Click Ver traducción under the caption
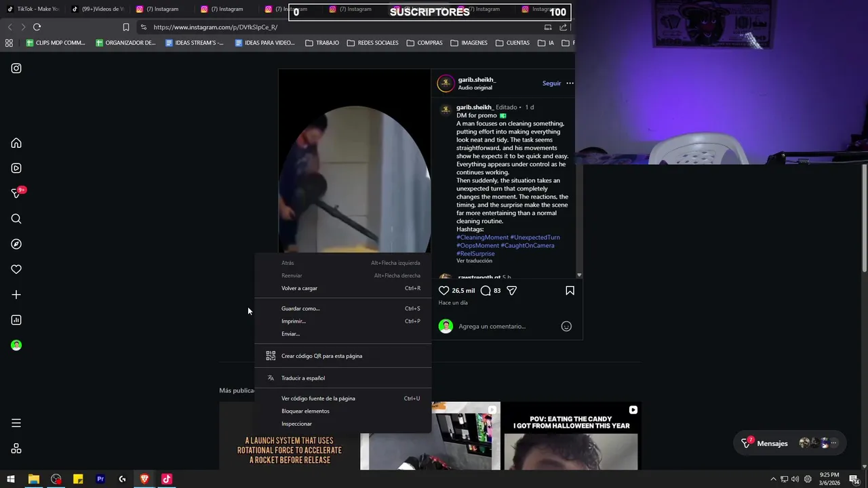Viewport: 868px width, 488px height. pos(474,261)
